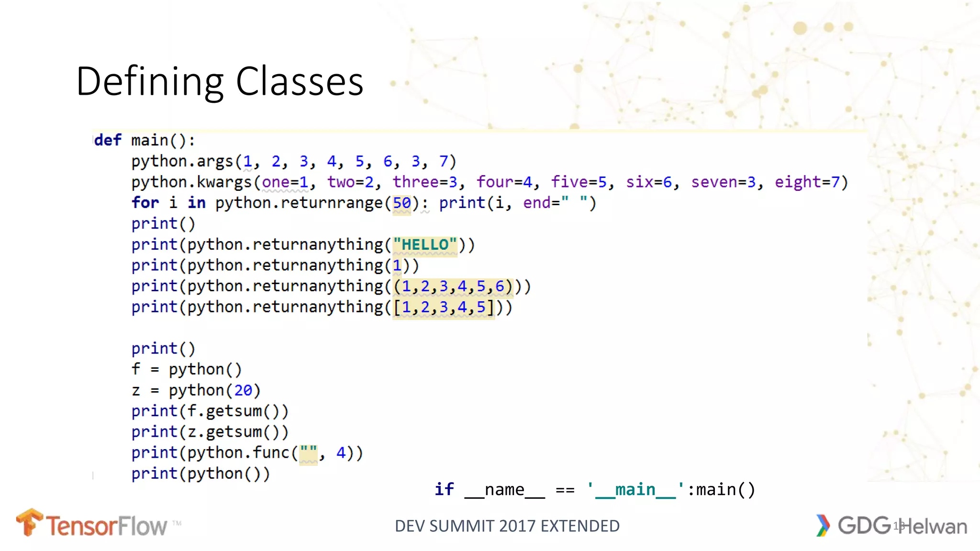Click the print(python()) final line

click(x=200, y=474)
